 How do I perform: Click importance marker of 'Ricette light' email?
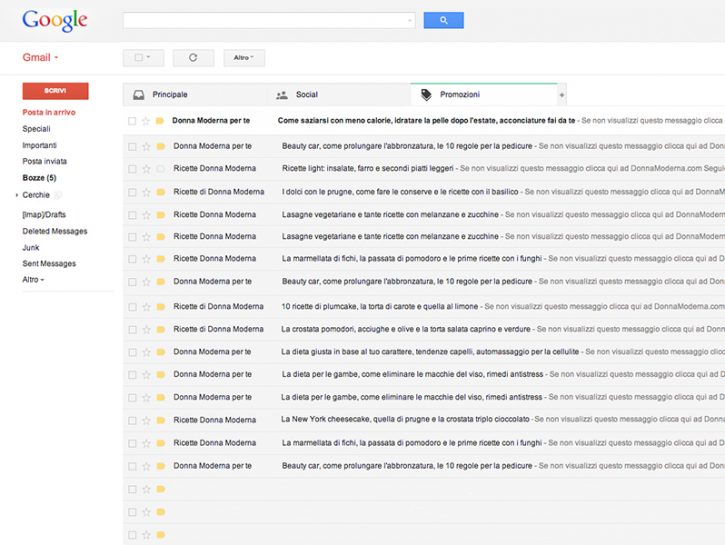click(160, 169)
